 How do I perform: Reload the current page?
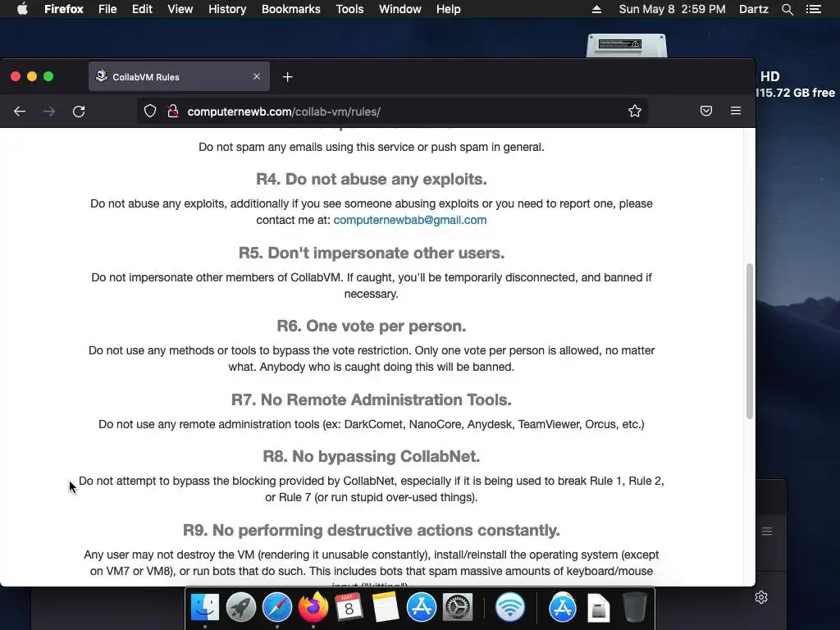pos(79,112)
